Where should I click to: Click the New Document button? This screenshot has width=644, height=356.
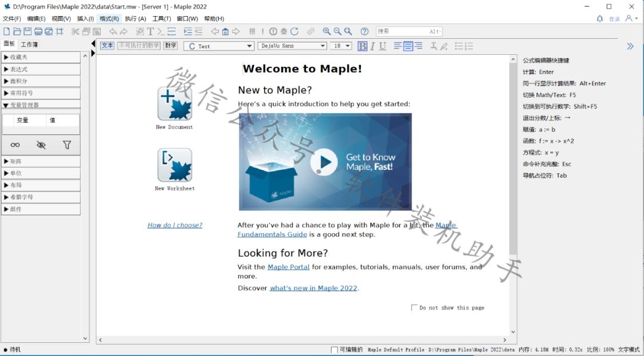pyautogui.click(x=175, y=104)
